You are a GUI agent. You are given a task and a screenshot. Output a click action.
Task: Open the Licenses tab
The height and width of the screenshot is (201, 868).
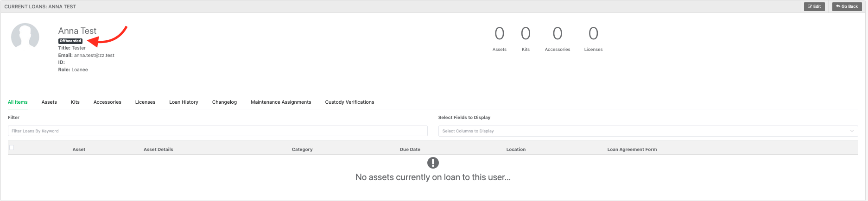point(145,102)
